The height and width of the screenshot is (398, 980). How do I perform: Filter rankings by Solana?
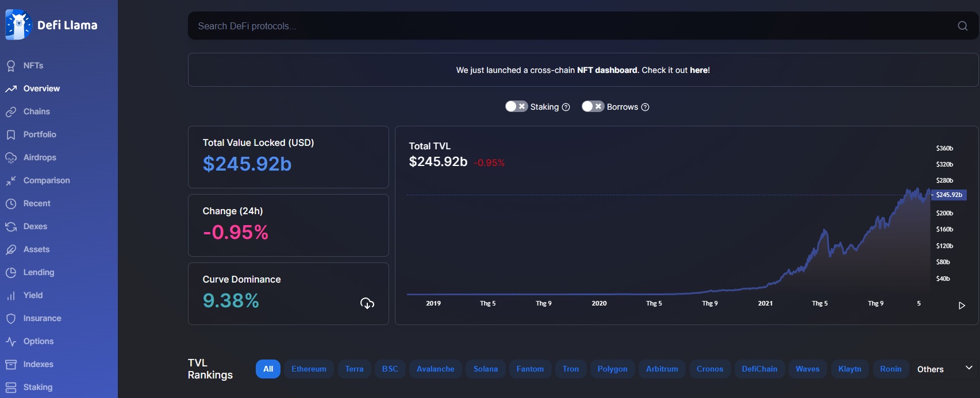[x=486, y=369]
